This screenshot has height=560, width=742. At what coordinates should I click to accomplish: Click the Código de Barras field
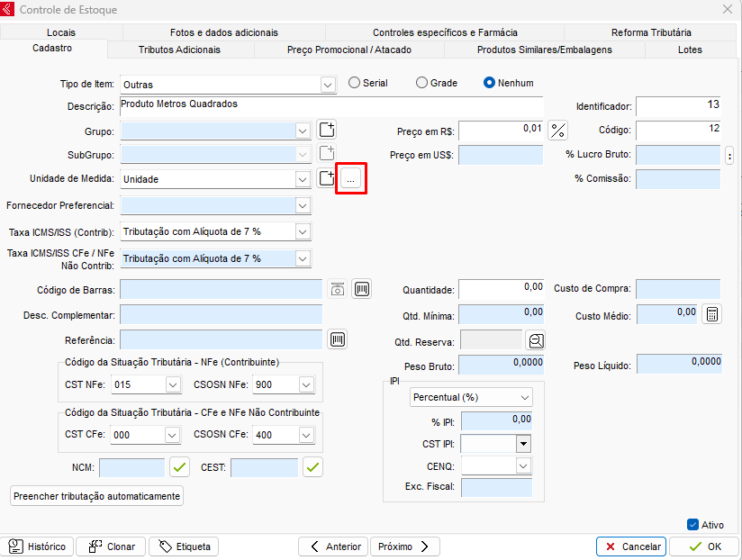[x=221, y=290]
